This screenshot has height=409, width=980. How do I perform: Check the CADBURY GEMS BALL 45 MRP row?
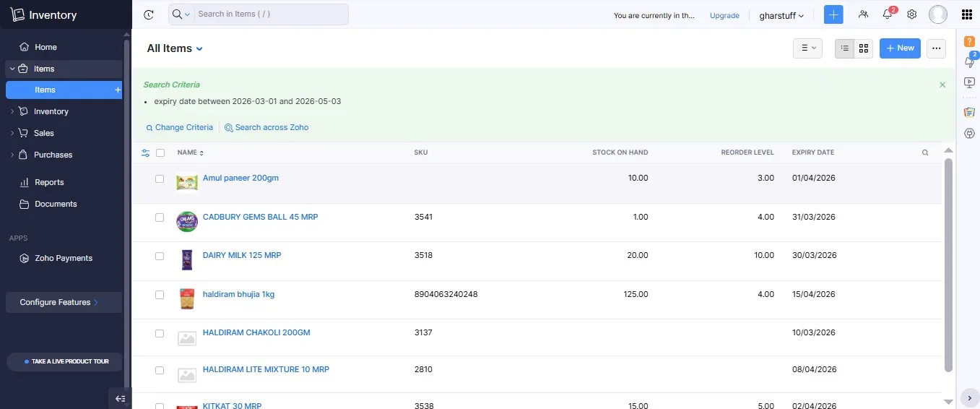point(160,218)
